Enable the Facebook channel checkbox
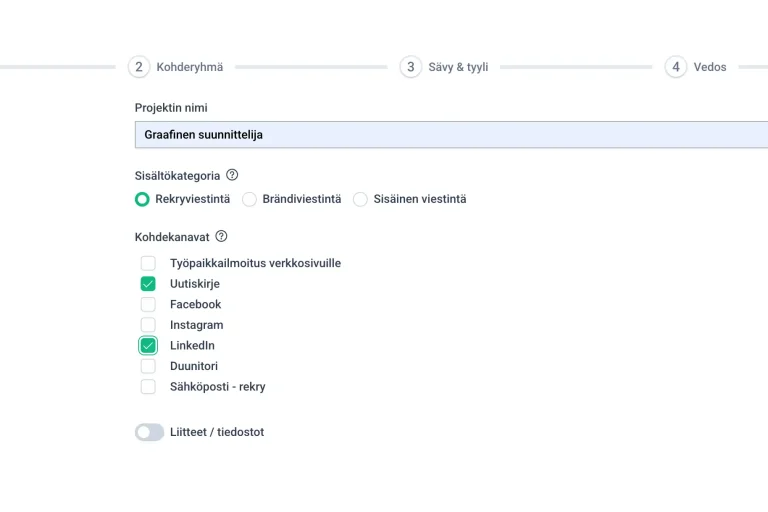The image size is (768, 512). 148,304
